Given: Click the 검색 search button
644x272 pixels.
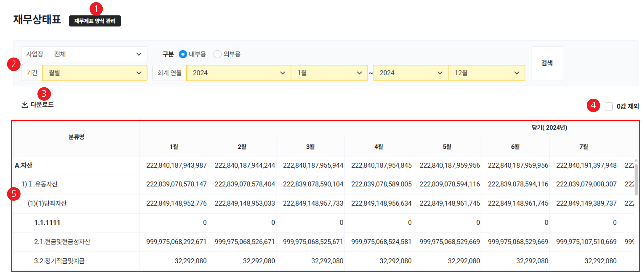Looking at the screenshot, I should (547, 63).
